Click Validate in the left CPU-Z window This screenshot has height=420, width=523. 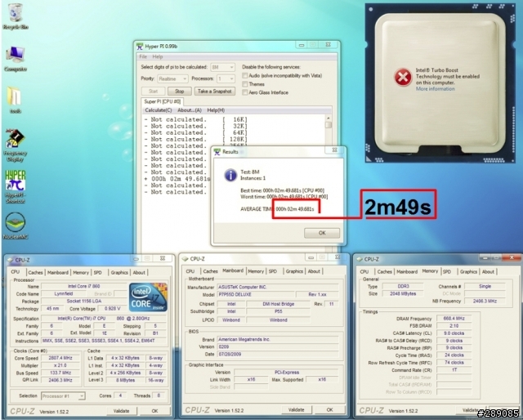(x=121, y=411)
